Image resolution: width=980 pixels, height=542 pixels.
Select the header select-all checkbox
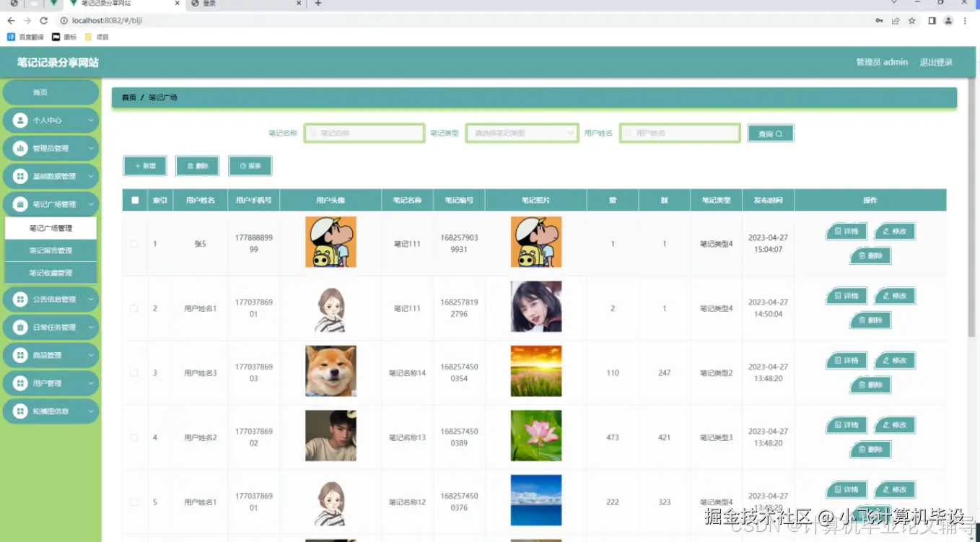pyautogui.click(x=135, y=200)
